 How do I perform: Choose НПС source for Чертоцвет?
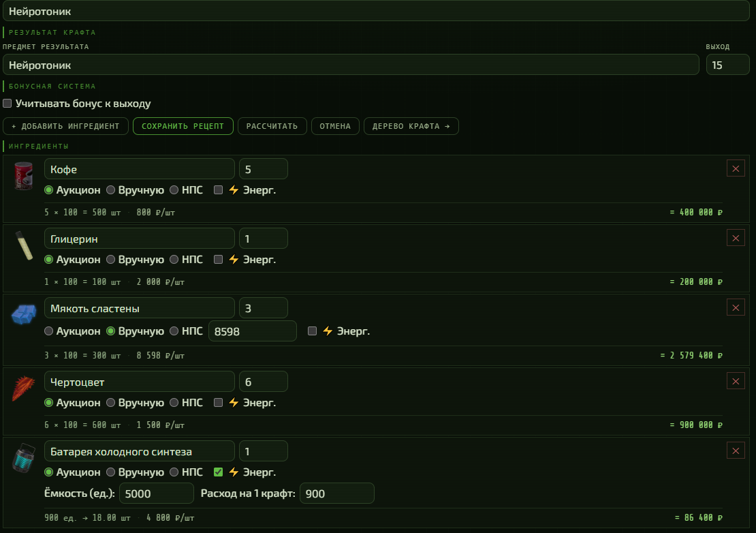174,402
